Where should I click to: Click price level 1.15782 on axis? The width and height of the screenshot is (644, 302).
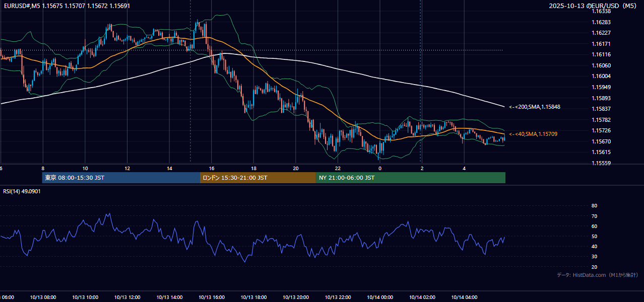point(601,120)
